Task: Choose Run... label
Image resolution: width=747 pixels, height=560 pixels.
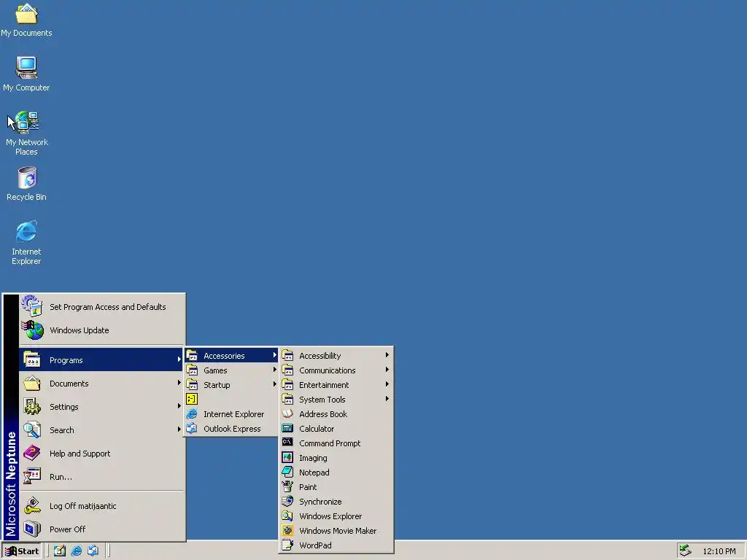Action: [x=61, y=477]
